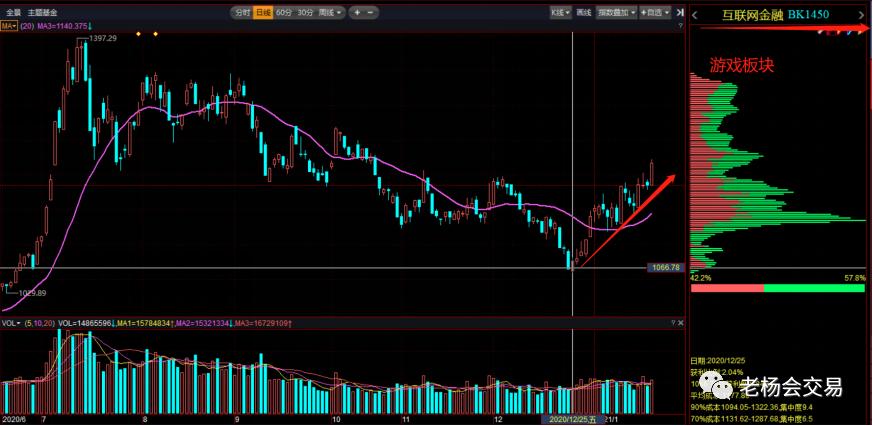Click the 1029.89 low price label
The width and height of the screenshot is (873, 426).
[32, 293]
